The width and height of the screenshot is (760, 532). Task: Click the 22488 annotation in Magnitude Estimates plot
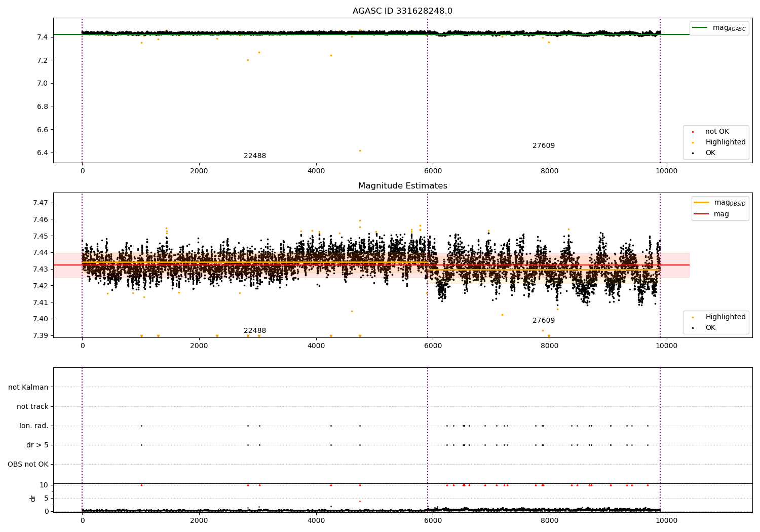click(255, 331)
